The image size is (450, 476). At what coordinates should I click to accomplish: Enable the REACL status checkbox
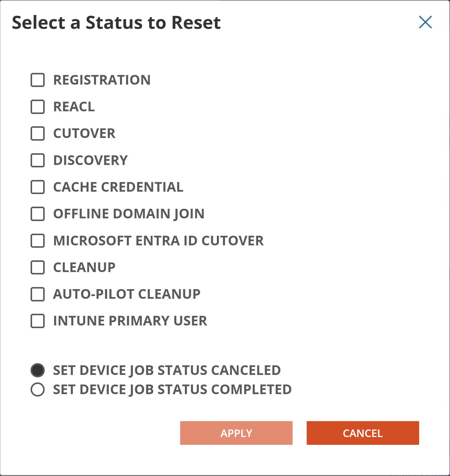tap(37, 106)
